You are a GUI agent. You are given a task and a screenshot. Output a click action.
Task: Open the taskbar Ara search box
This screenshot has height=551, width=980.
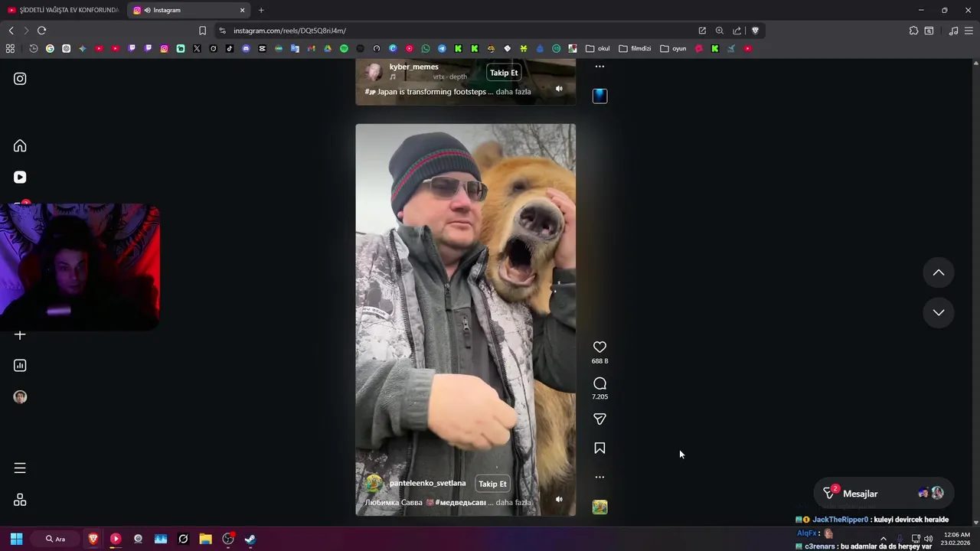coord(55,539)
